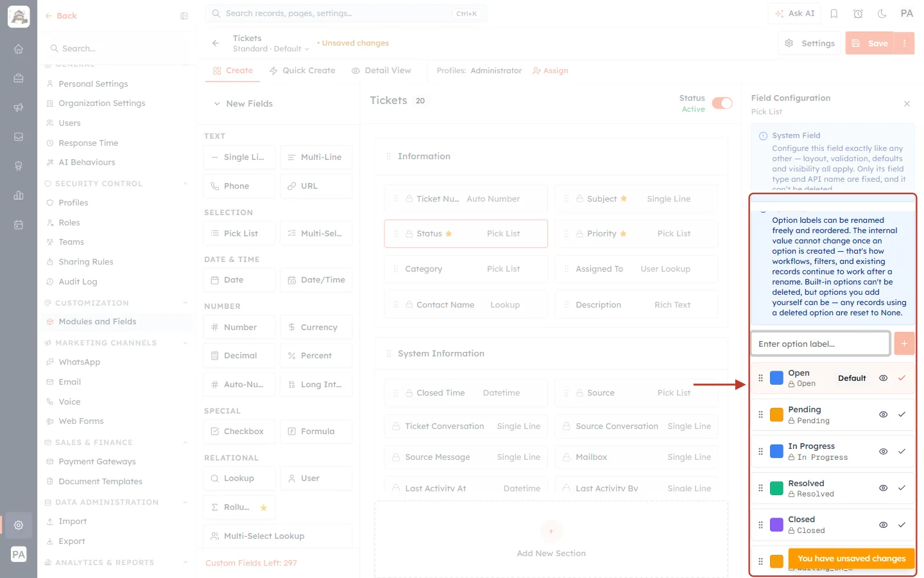Click the sidebar collapse panel icon
The image size is (924, 578).
coord(184,16)
